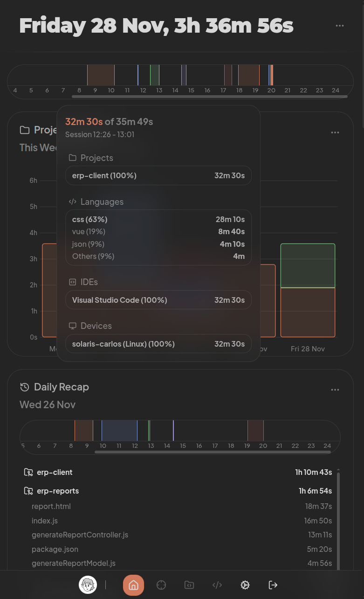Click the package.json file row
Viewport: 364px width, 599px height.
[55, 549]
